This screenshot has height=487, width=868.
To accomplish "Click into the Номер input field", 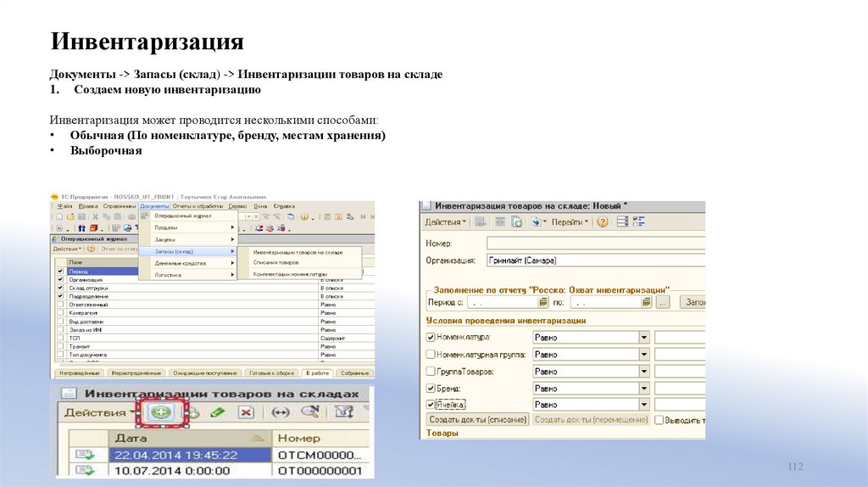I will pos(596,243).
